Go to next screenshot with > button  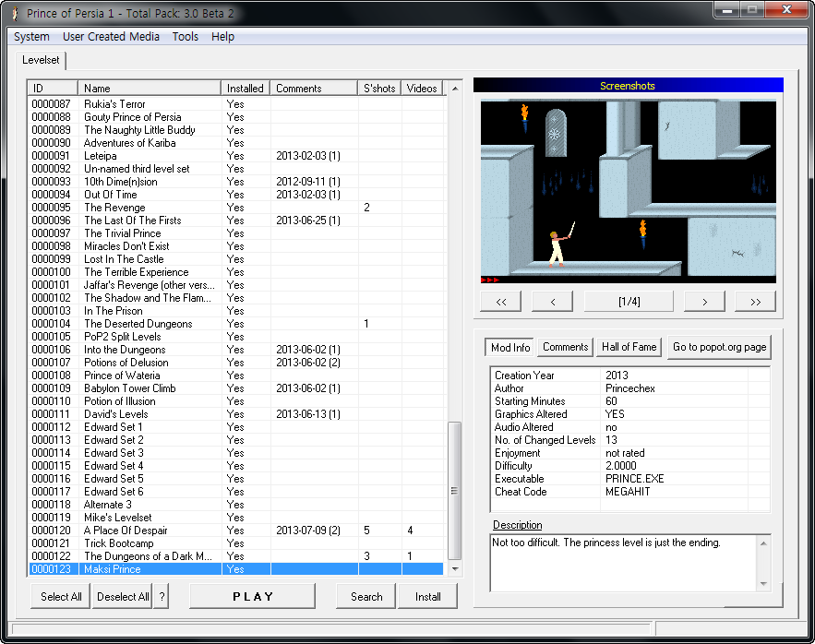tap(704, 302)
